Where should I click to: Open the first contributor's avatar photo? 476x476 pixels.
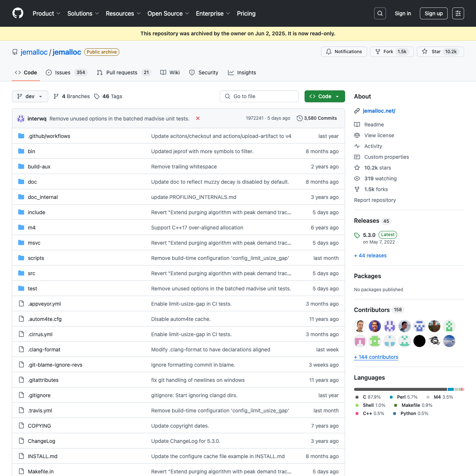(x=360, y=326)
